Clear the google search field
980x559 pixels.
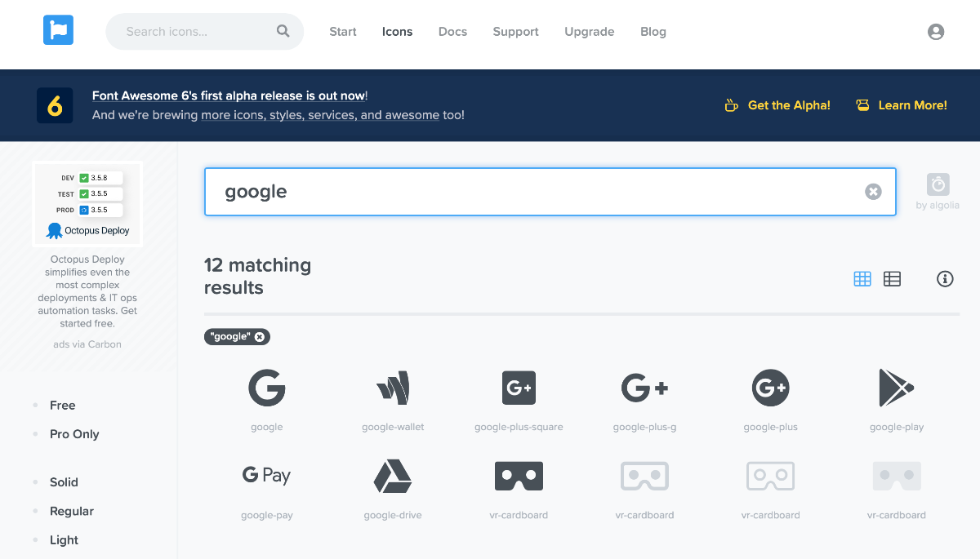(x=873, y=192)
